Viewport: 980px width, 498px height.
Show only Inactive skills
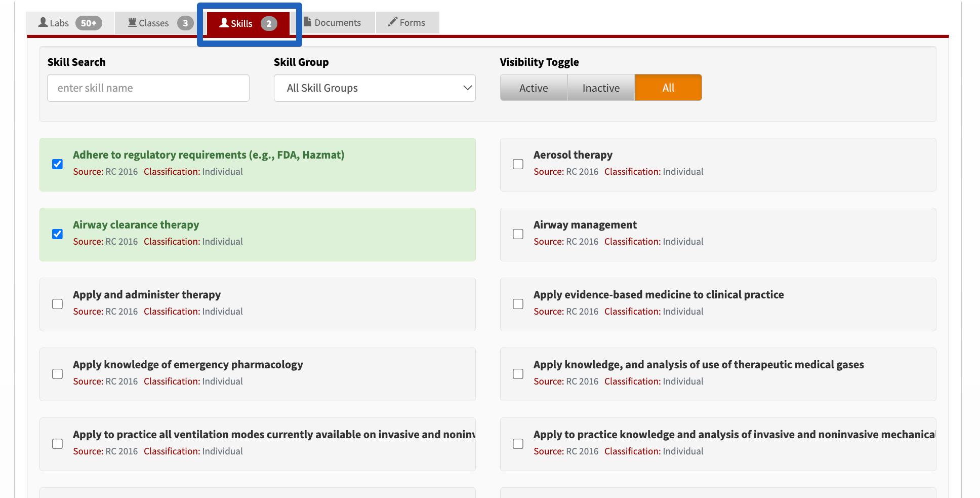click(601, 88)
